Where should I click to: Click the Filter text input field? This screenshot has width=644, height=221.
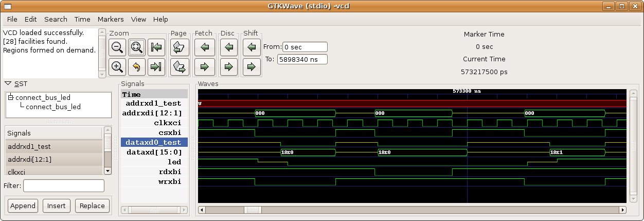tap(64, 185)
